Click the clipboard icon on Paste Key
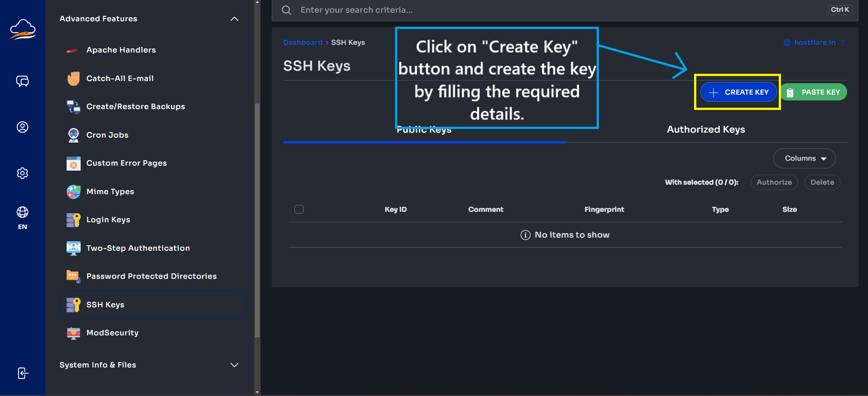Screen dimensions: 868x396 tap(790, 92)
